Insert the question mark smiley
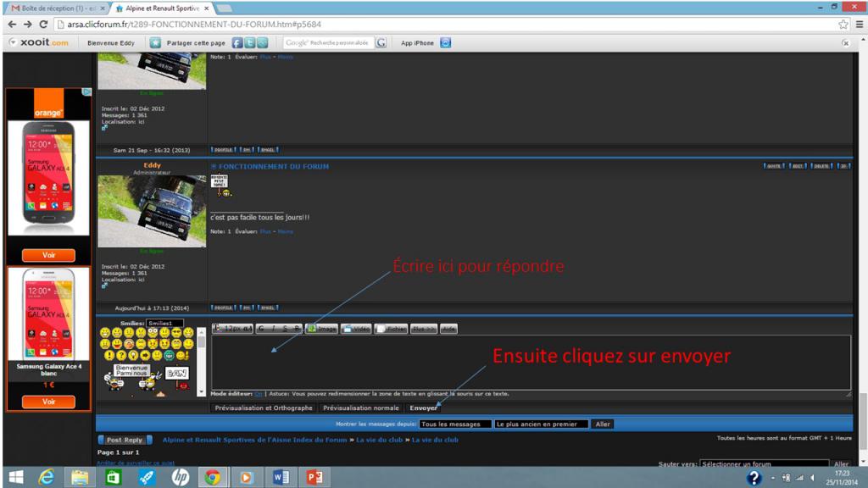The width and height of the screenshot is (868, 488). [x=120, y=355]
